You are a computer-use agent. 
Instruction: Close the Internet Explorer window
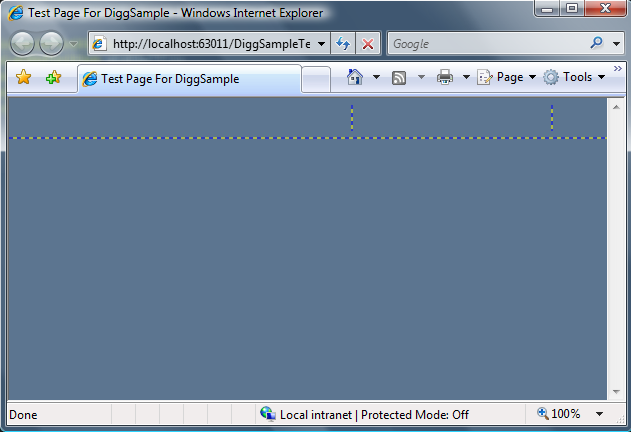pos(605,9)
